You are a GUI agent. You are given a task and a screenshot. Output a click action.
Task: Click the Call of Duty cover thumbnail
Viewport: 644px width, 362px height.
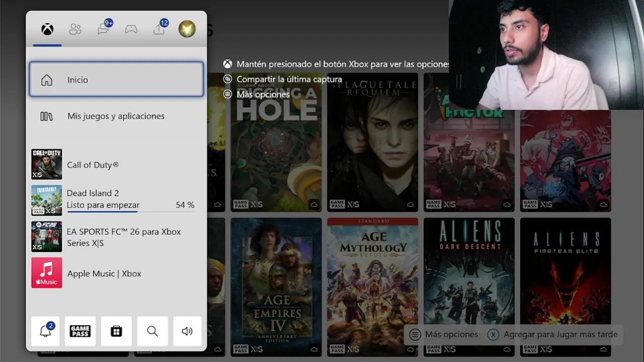[x=47, y=164]
